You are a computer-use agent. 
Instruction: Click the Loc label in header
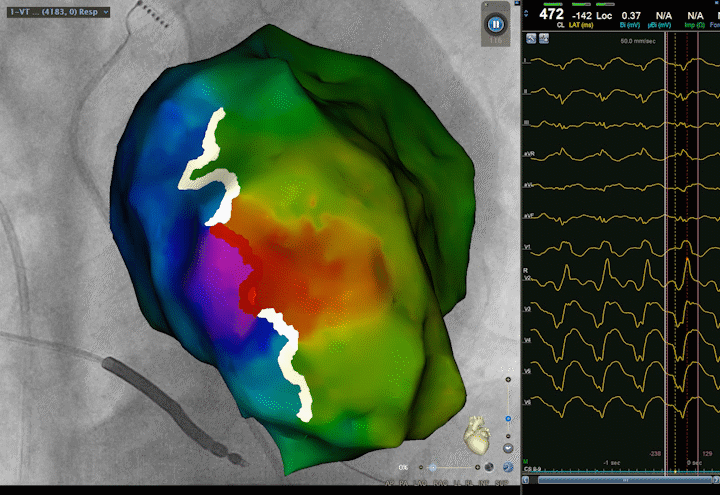point(604,16)
